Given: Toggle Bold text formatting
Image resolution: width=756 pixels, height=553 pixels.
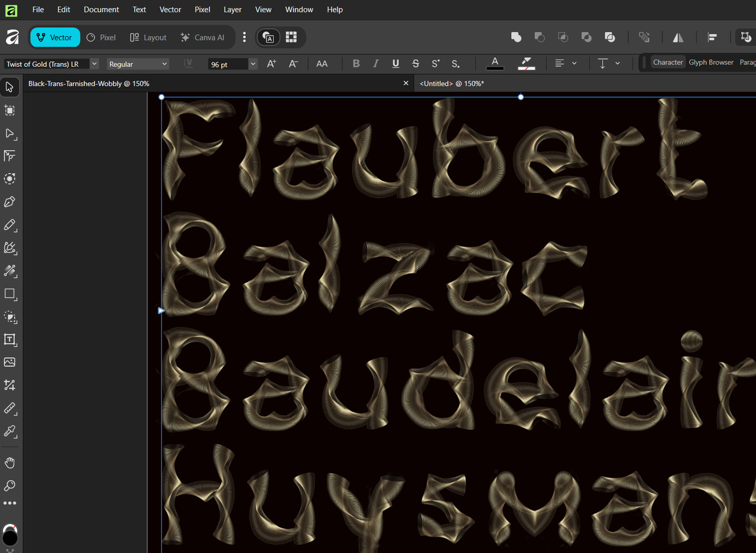Looking at the screenshot, I should click(x=356, y=64).
